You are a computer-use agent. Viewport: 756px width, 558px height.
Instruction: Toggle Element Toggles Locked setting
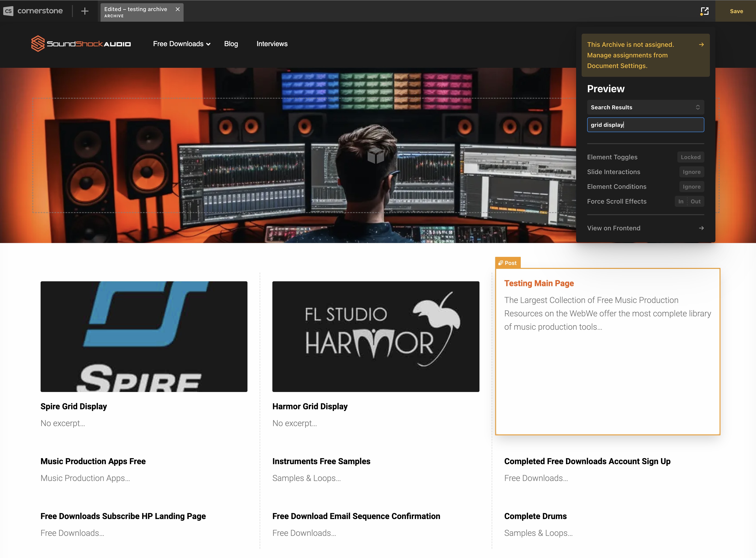pyautogui.click(x=691, y=157)
